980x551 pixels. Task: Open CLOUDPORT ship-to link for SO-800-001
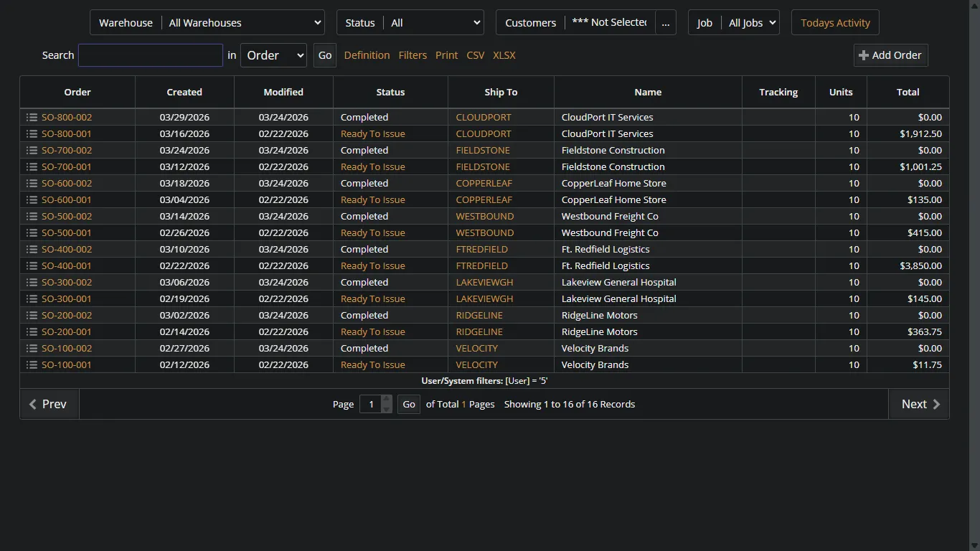pos(484,133)
